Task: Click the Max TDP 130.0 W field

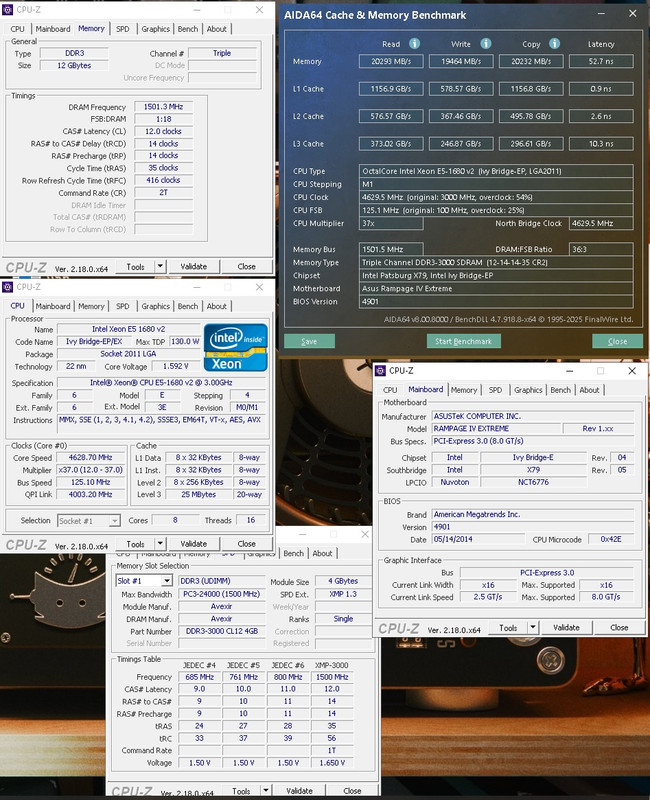Action: pyautogui.click(x=185, y=341)
